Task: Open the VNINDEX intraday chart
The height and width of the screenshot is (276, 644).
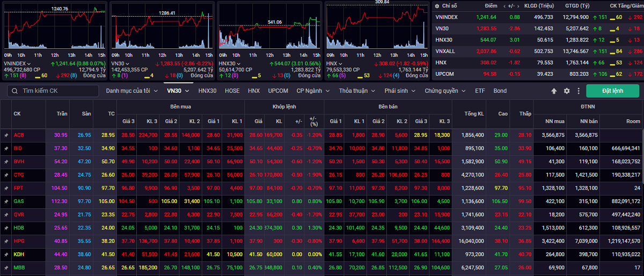Action: tap(55, 27)
